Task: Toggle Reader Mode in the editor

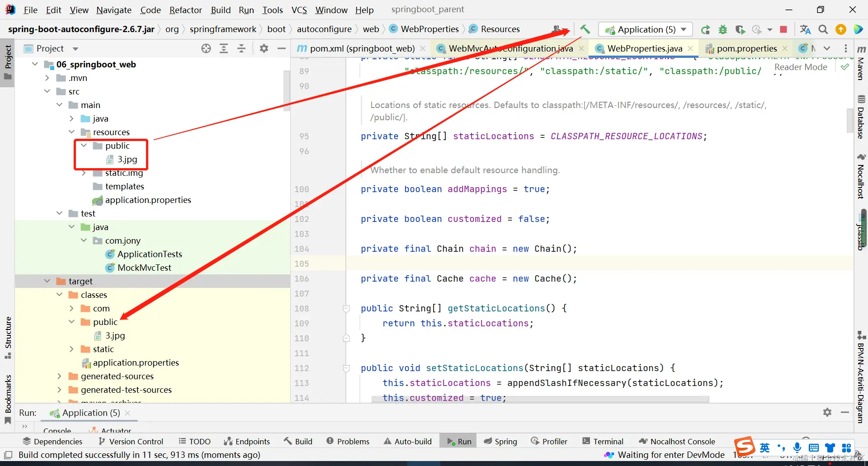Action: click(x=801, y=67)
